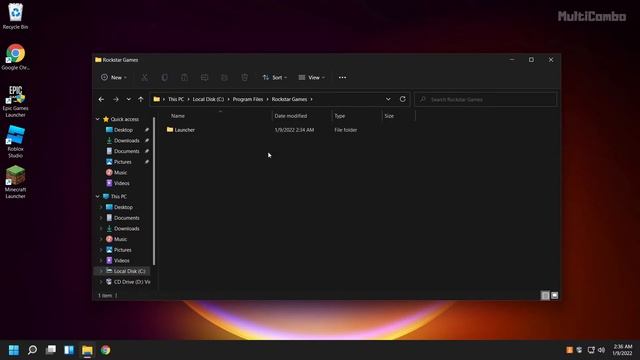Go back with the left arrow

(101, 99)
